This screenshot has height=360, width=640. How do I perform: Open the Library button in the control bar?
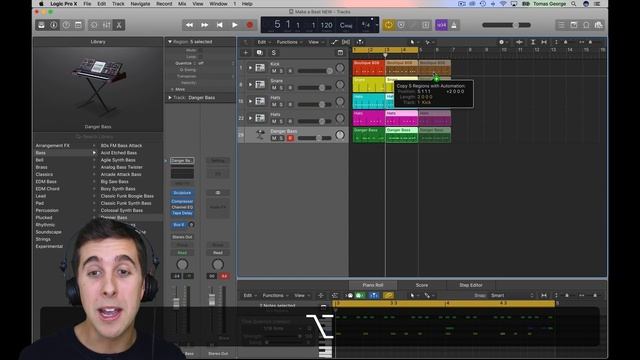pyautogui.click(x=41, y=25)
